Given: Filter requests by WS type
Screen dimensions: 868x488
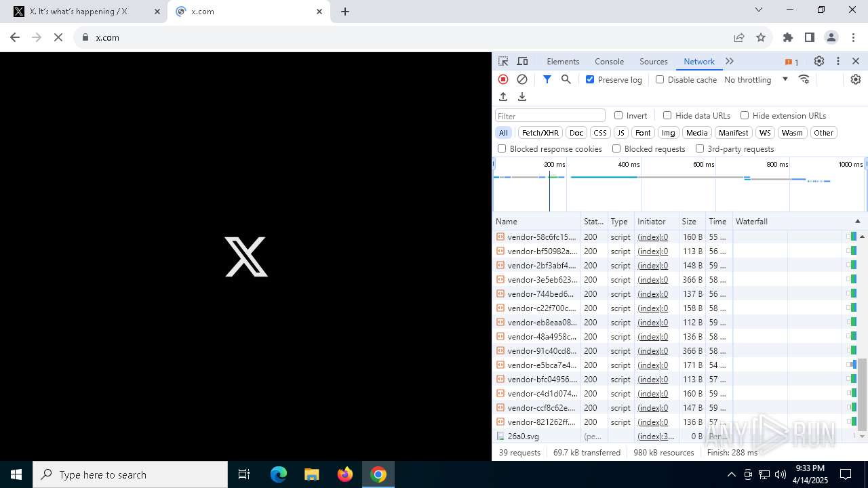Looking at the screenshot, I should click(x=765, y=133).
